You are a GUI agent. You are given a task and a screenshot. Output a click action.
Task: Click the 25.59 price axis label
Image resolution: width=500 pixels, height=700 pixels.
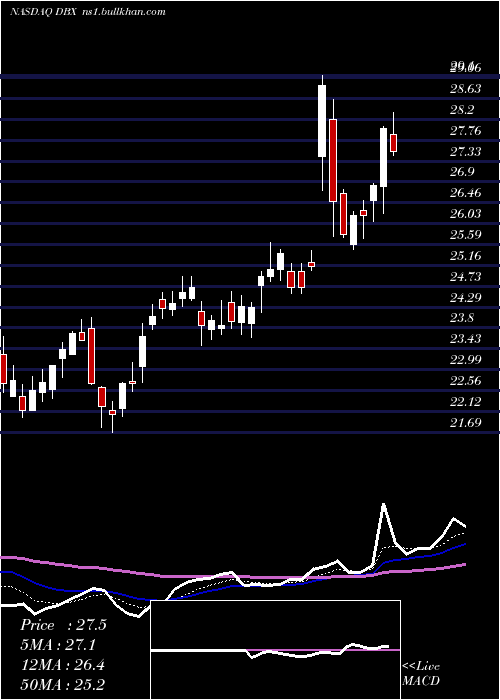[466, 235]
